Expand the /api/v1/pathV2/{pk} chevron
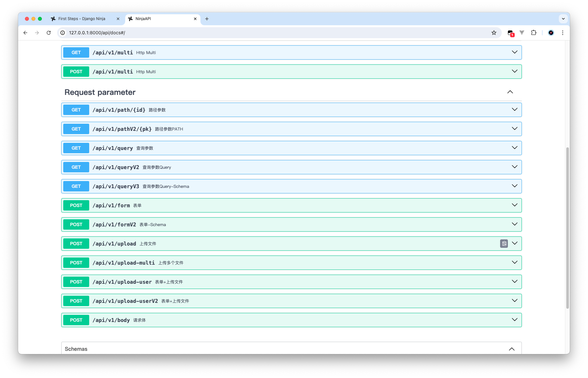Image resolution: width=588 pixels, height=378 pixels. [x=515, y=129]
